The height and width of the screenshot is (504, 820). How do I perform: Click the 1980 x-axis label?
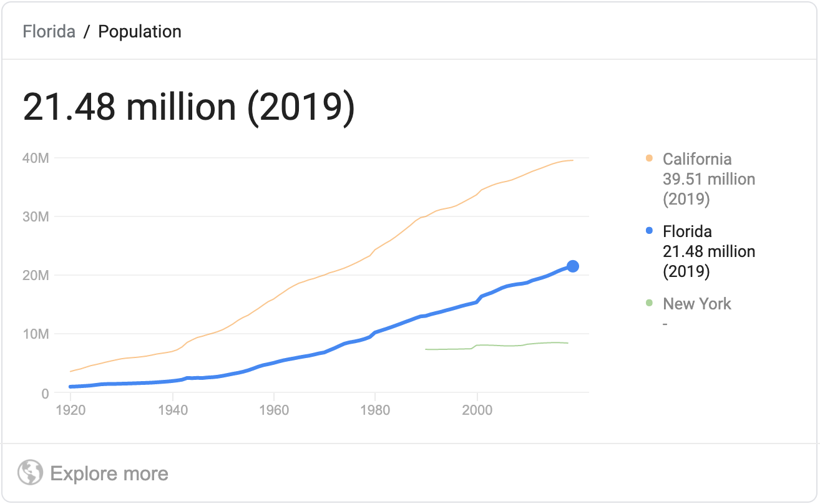pos(375,410)
